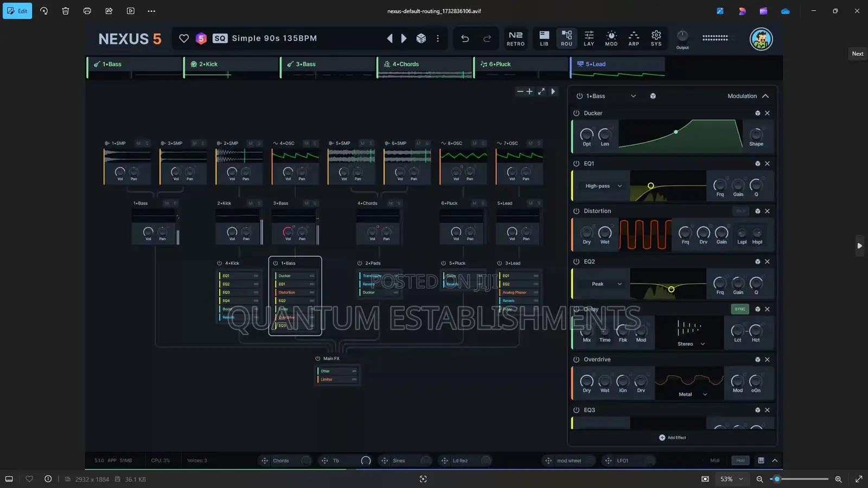Open the Delay Stereo mode dropdown
This screenshot has width=868, height=488.
point(691,344)
